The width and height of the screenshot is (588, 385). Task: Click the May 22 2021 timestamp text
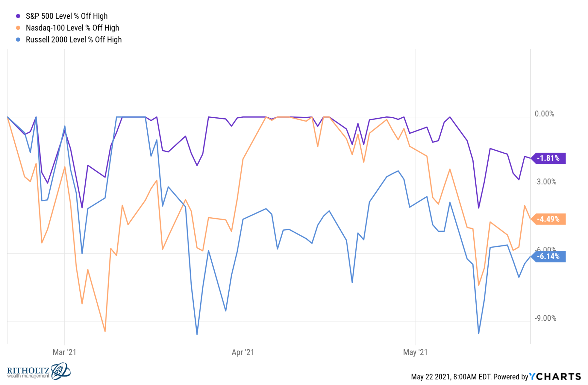click(451, 377)
